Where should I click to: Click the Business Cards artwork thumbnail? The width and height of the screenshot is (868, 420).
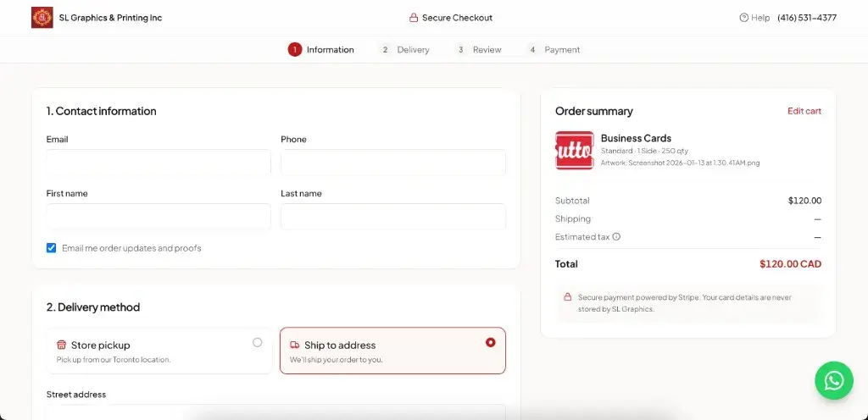[x=574, y=151]
